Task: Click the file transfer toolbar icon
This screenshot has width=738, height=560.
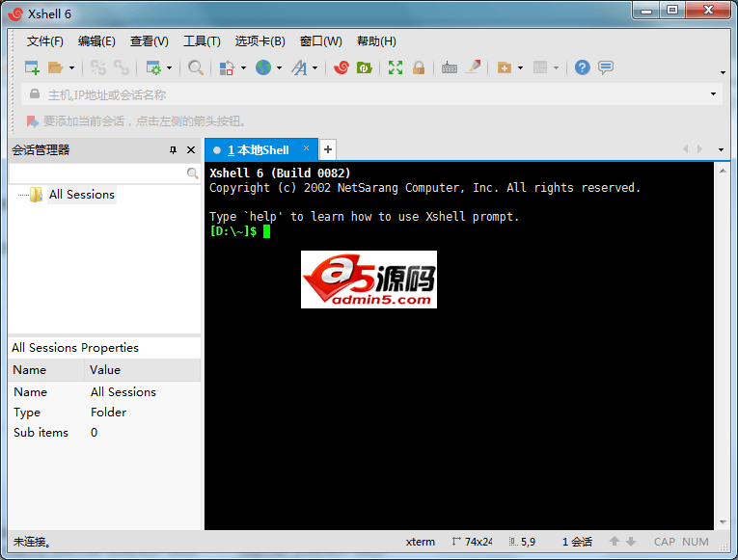Action: [x=227, y=67]
